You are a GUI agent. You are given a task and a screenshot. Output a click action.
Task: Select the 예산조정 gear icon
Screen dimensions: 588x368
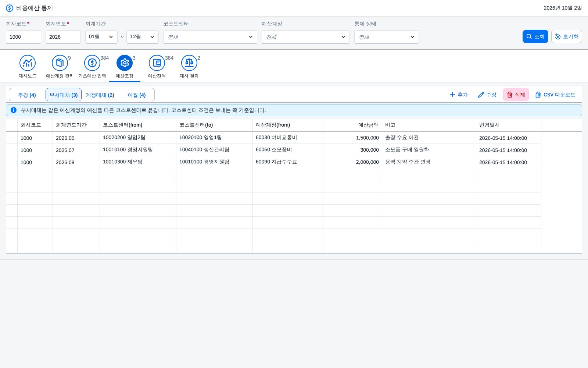[x=125, y=63]
